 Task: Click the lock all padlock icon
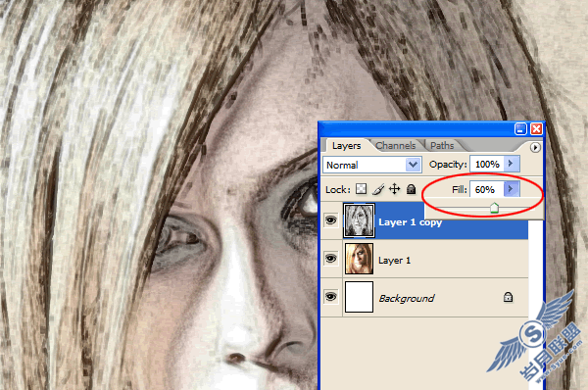coord(412,188)
